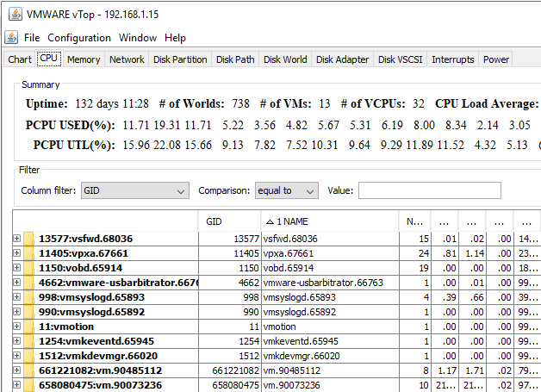Viewport: 541px width, 392px height.
Task: Open the Configuration menu
Action: [79, 38]
